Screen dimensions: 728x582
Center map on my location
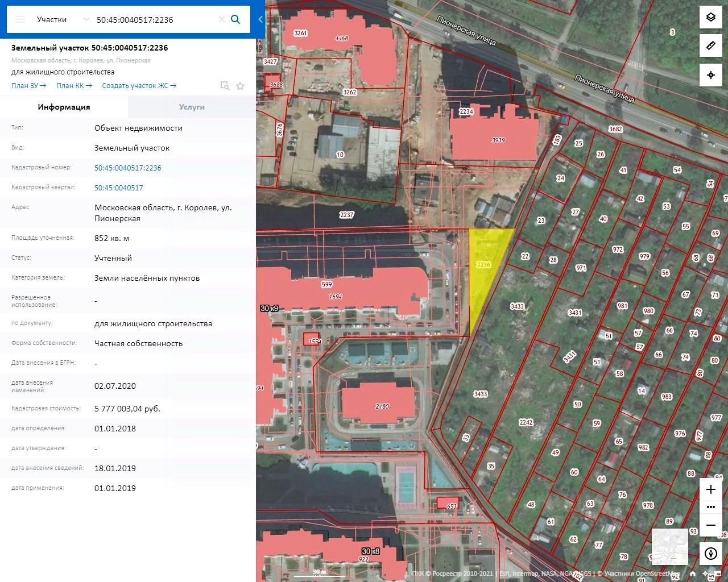(710, 75)
